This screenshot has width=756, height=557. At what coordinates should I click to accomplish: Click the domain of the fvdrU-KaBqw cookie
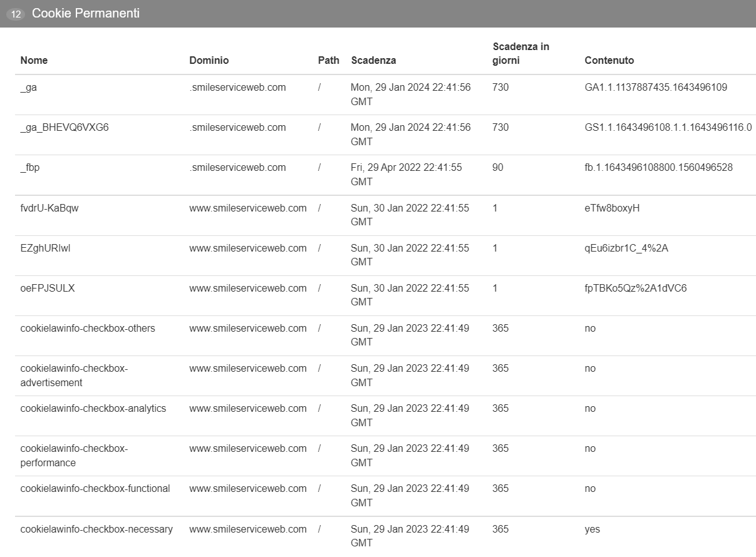coord(248,208)
